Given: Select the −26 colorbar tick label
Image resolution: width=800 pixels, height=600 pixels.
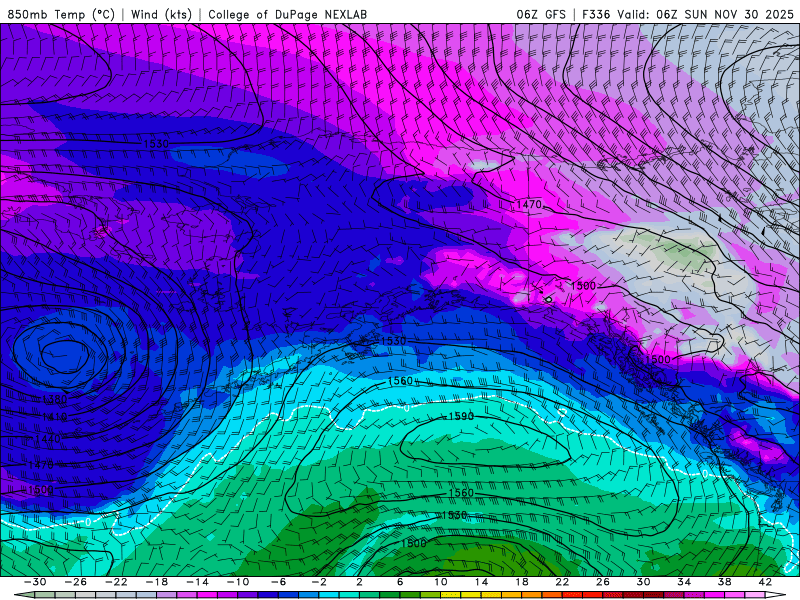Looking at the screenshot, I should coord(76,582).
